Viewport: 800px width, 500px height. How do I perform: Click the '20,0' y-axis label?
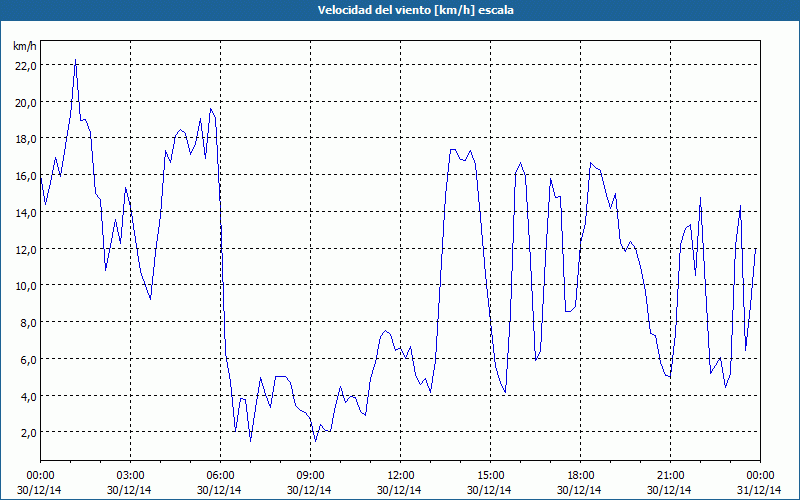(x=26, y=102)
